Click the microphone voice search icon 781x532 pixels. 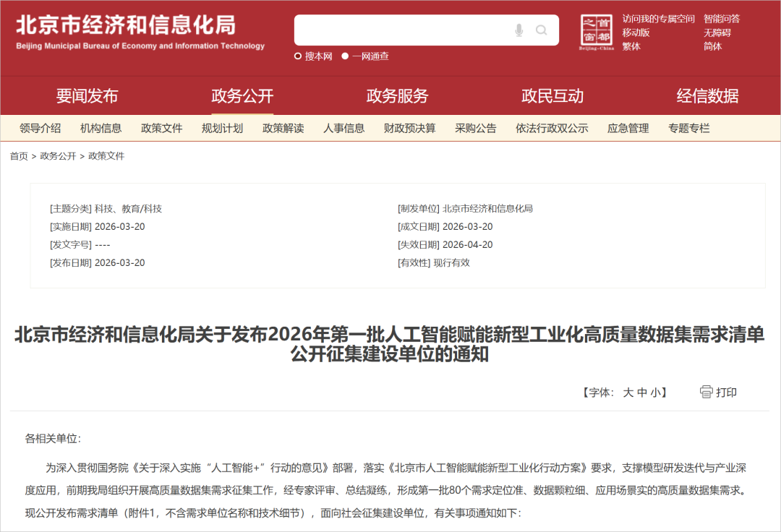[x=518, y=30]
